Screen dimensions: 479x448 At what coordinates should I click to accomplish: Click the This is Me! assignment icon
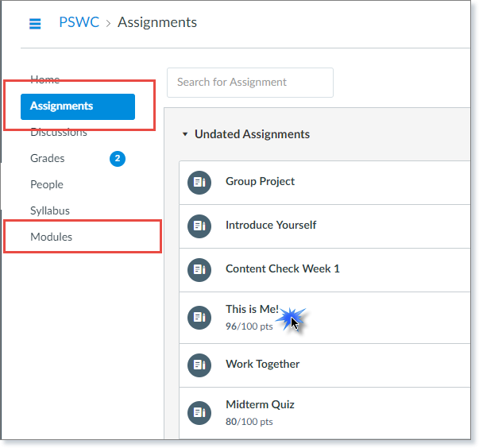point(199,317)
